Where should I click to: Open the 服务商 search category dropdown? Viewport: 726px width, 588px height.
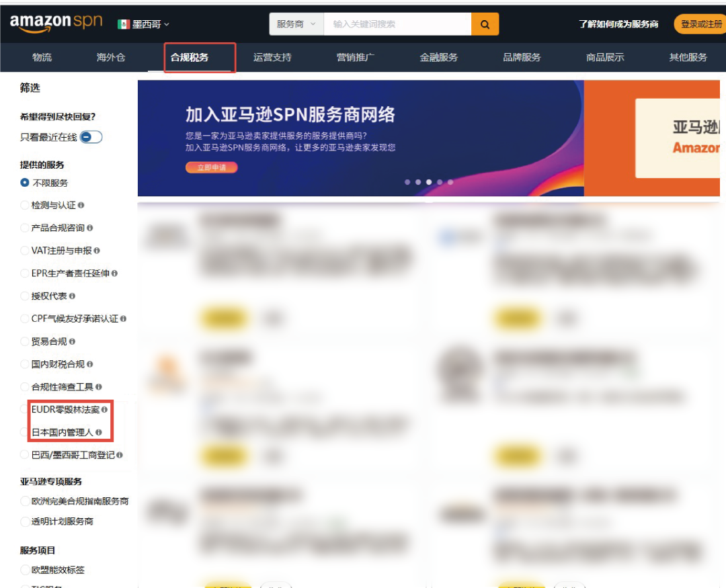[296, 24]
